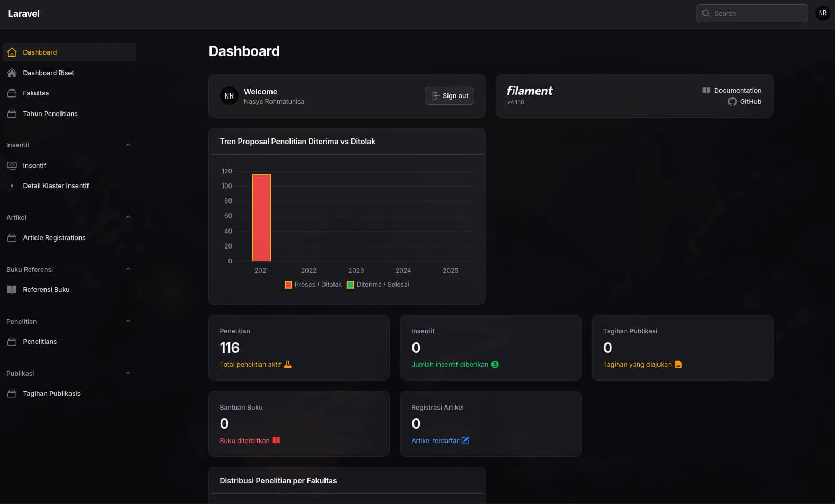Click the edit icon beside Artikel terdaftar

(x=465, y=440)
